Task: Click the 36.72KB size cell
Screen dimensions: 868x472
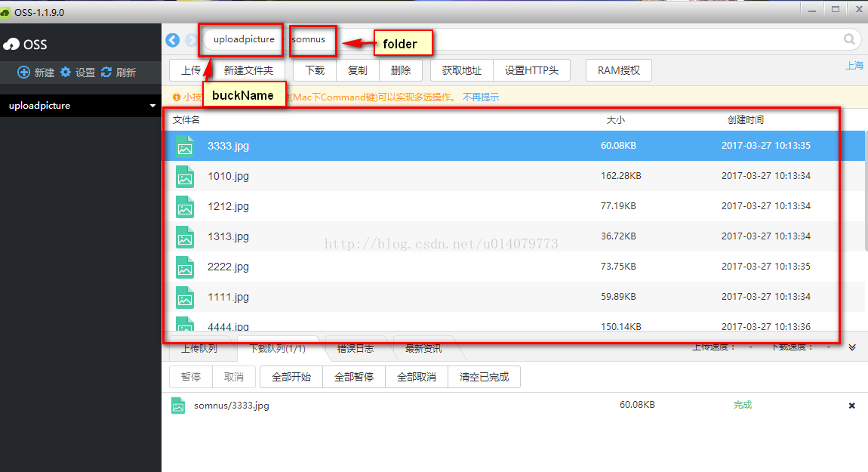Action: tap(618, 236)
